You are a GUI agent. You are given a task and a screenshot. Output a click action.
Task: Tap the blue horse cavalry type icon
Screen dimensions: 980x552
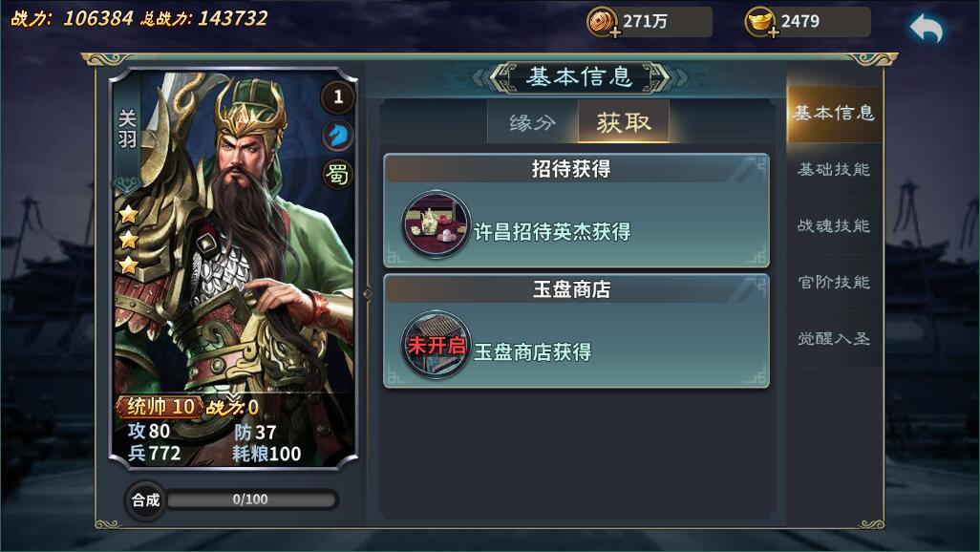click(x=337, y=135)
